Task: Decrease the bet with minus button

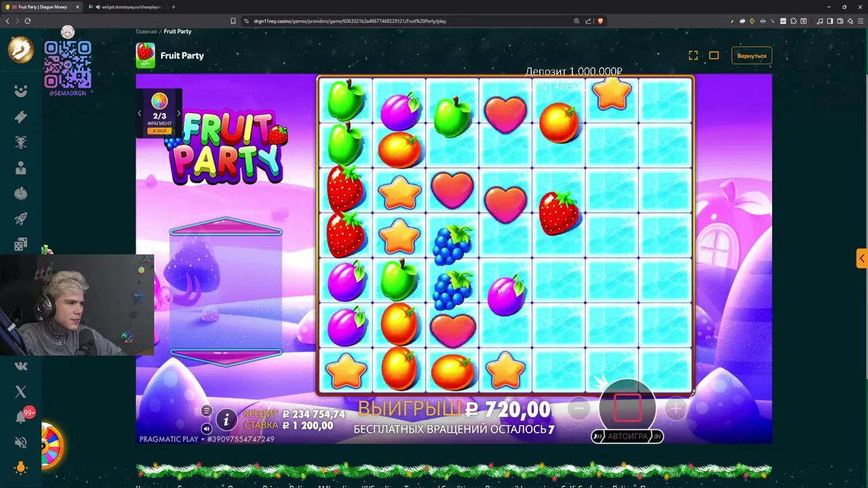Action: (x=578, y=409)
